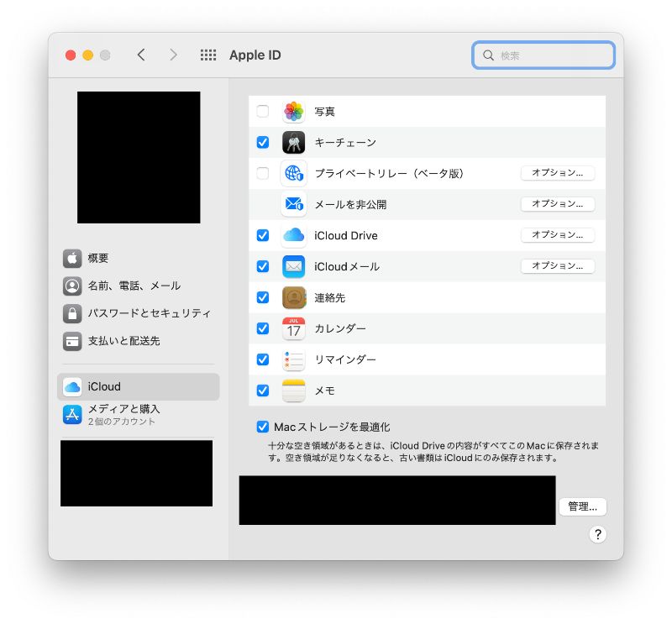Uncheck the キーチェーン checkbox
Screen dimensions: 672x624
263,142
